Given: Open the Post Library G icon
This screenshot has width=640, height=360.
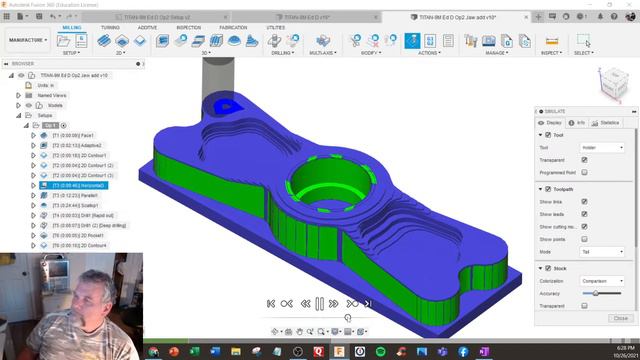Looking at the screenshot, I should pyautogui.click(x=507, y=41).
